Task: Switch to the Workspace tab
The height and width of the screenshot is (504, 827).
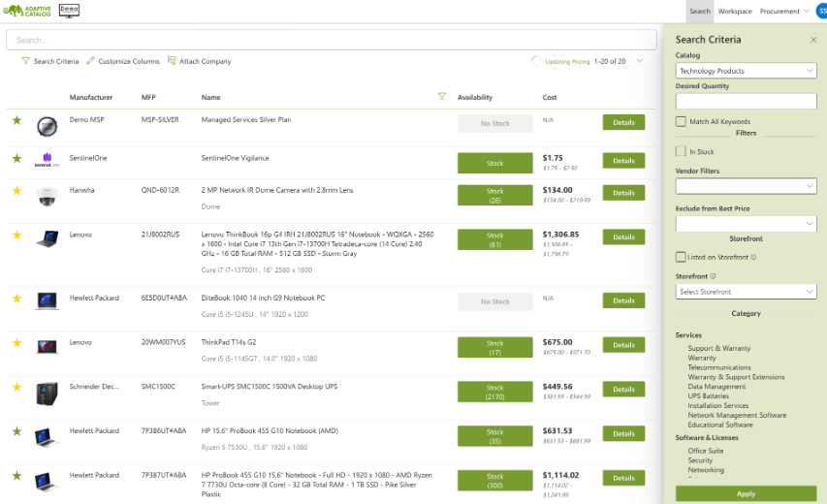Action: [734, 11]
